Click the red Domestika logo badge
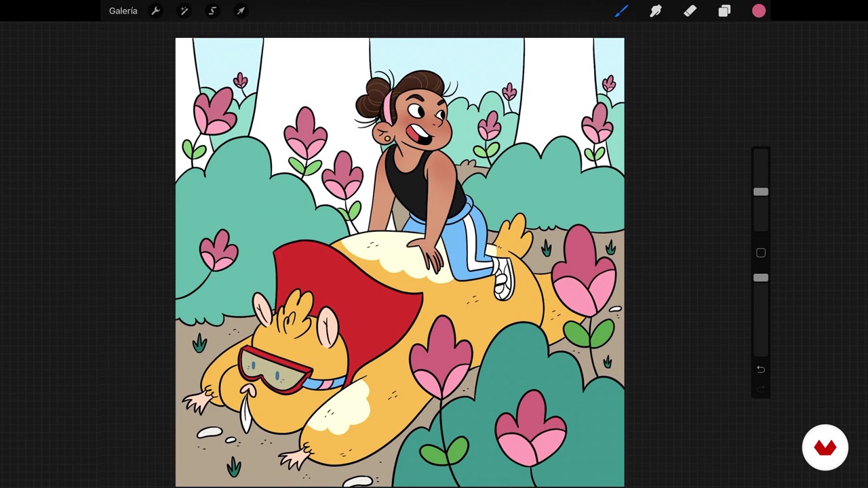868x488 pixels. point(825,447)
